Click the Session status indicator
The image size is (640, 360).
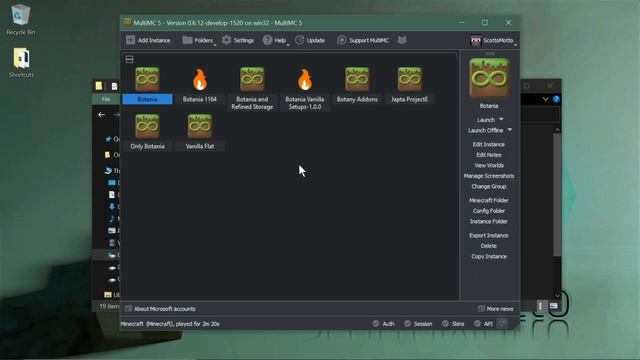418,324
